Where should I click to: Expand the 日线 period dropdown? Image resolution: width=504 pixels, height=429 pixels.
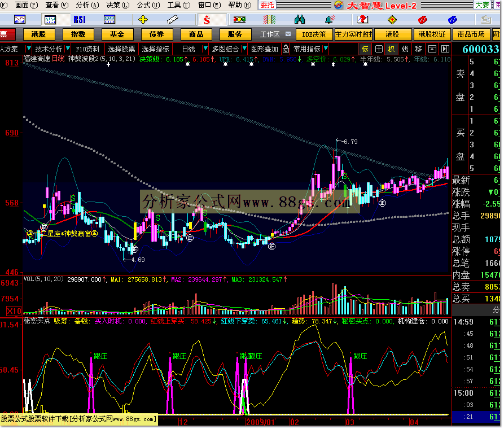point(205,49)
